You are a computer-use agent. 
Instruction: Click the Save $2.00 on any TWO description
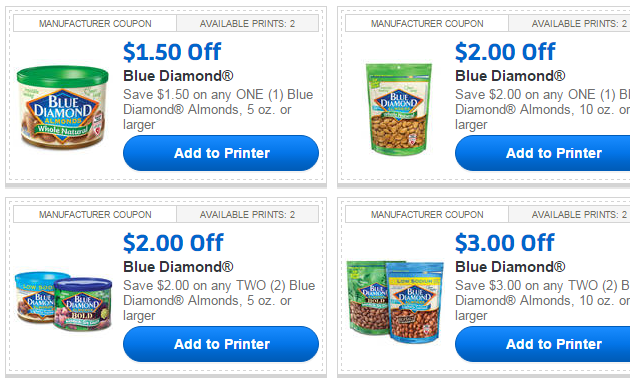click(x=219, y=300)
